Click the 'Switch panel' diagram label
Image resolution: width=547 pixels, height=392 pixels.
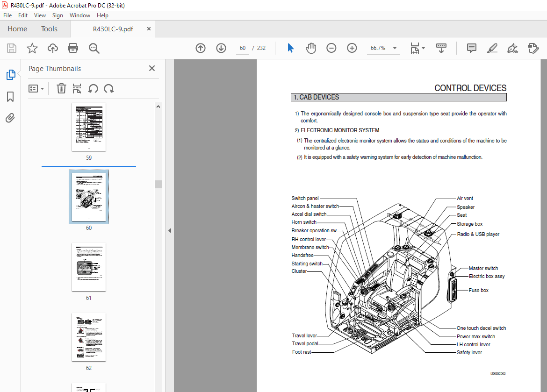305,199
